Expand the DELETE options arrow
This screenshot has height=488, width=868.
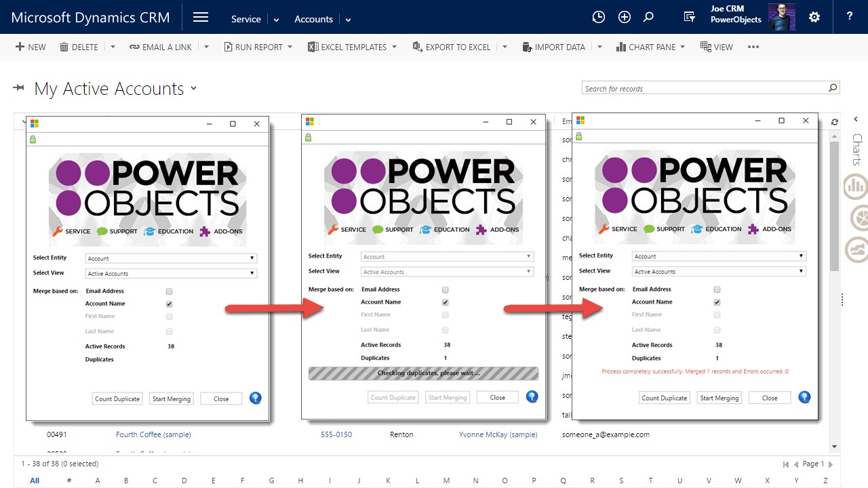113,47
